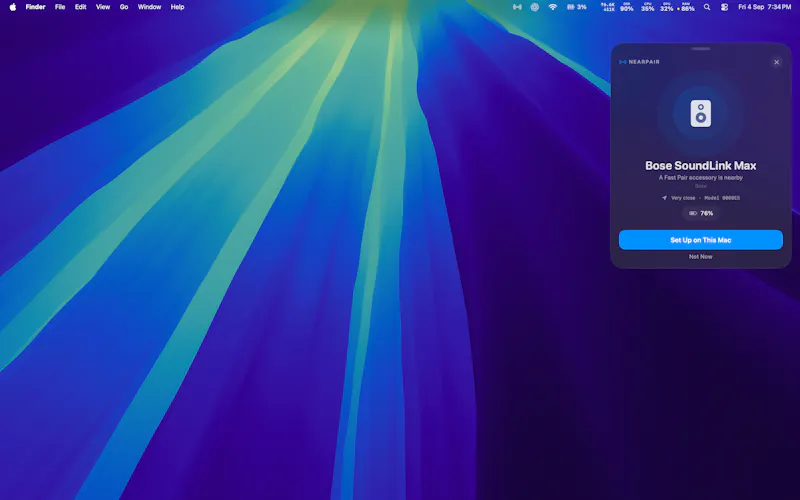
Task: Click the circular menu bar icon beside Wi-Fi
Action: (534, 7)
